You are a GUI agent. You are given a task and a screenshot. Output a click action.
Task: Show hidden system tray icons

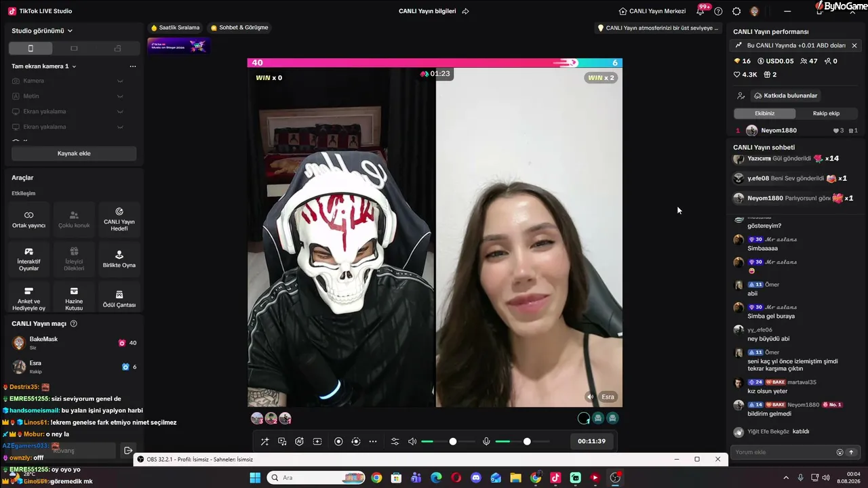786,478
